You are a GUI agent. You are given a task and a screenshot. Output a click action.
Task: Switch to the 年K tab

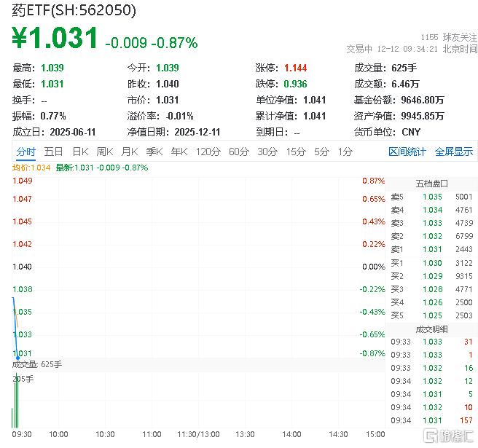(179, 152)
